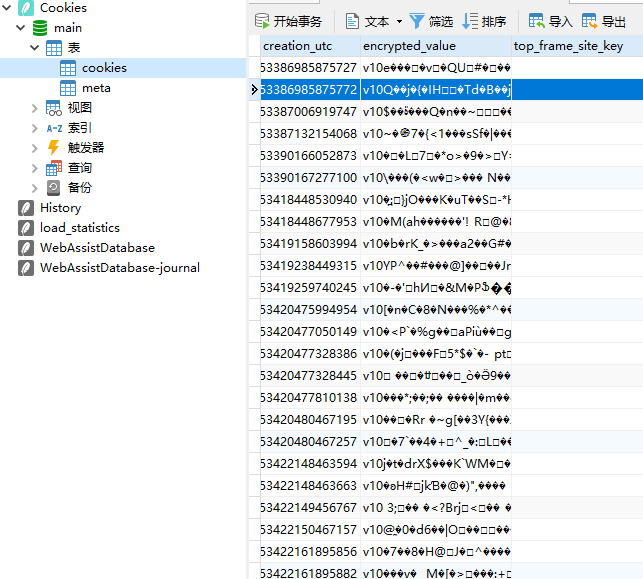Select the WebAssistDatabase-journal label
This screenshot has width=643, height=579.
pos(120,268)
